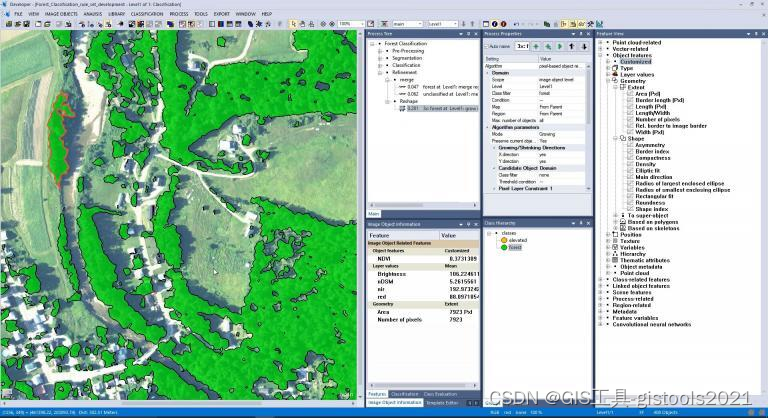
Task: Click the NDVI row in Image Object Information
Action: pos(423,259)
